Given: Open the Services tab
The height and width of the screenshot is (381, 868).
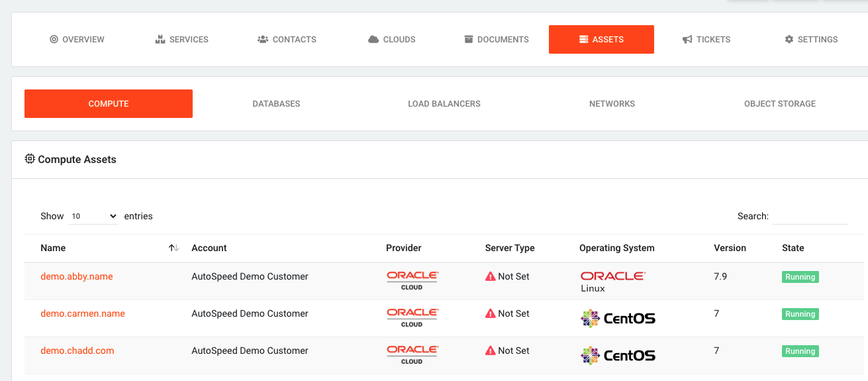Looking at the screenshot, I should (x=182, y=39).
